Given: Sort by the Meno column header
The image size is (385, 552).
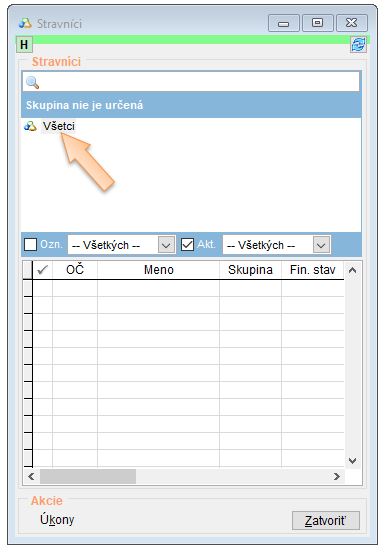Looking at the screenshot, I should [158, 270].
